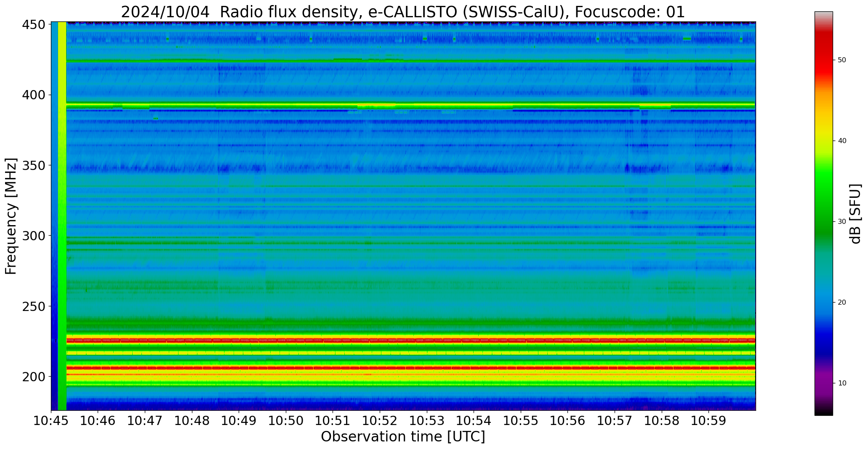Click the 400 frequency tick label
The height and width of the screenshot is (449, 868).
click(33, 95)
